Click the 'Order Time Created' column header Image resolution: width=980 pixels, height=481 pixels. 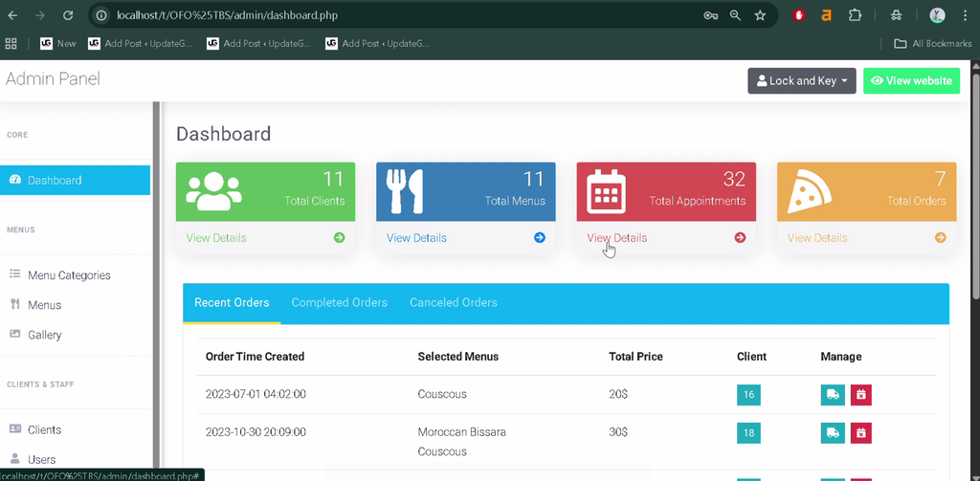point(255,357)
